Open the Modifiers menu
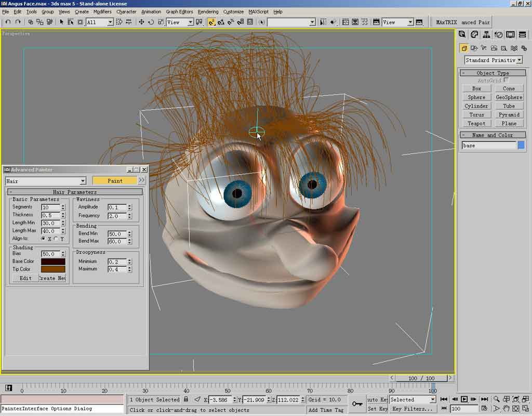 coord(102,11)
